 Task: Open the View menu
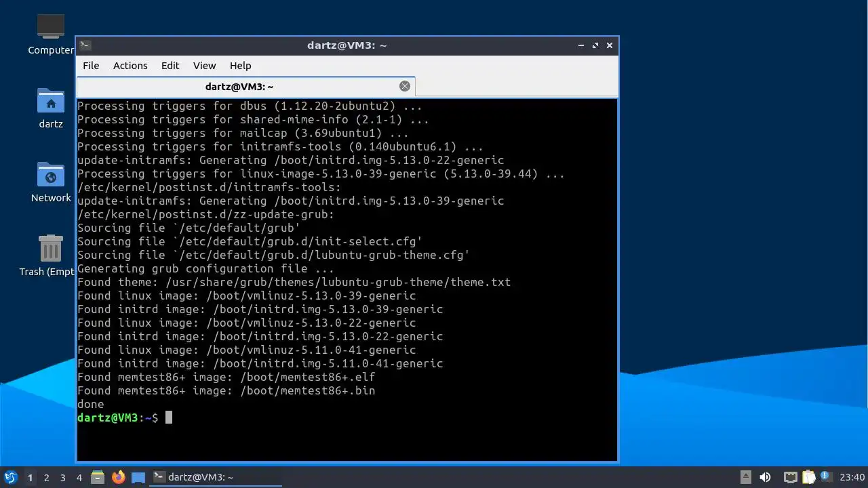click(204, 66)
